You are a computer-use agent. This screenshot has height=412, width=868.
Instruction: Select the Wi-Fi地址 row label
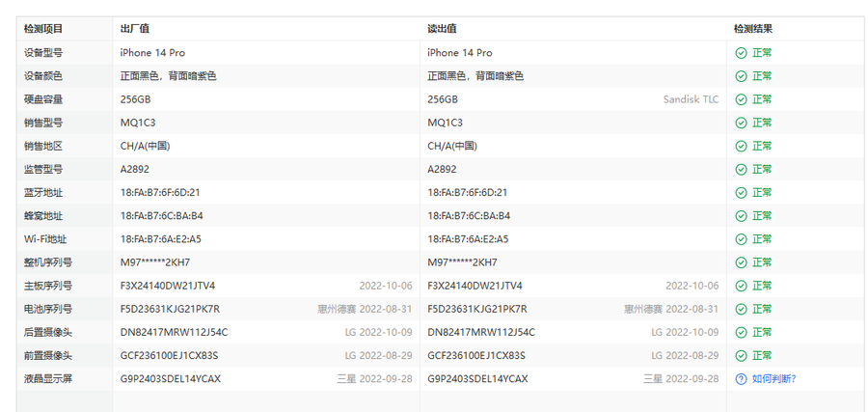pyautogui.click(x=45, y=239)
